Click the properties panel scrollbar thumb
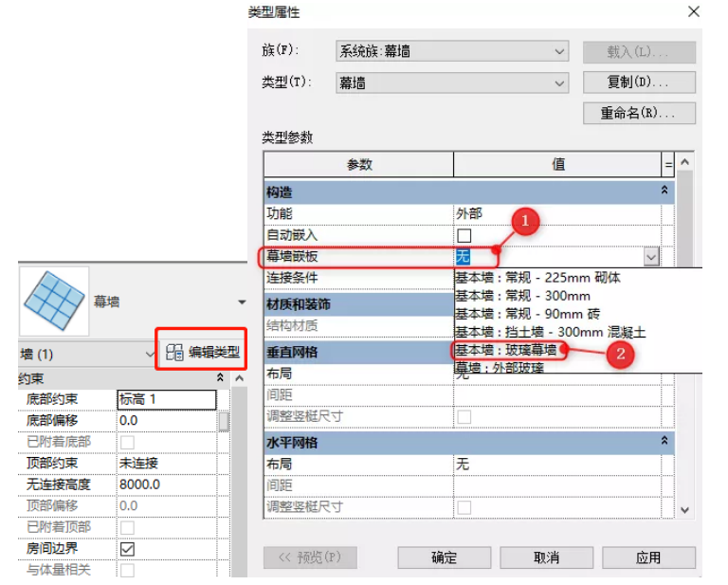 point(224,421)
